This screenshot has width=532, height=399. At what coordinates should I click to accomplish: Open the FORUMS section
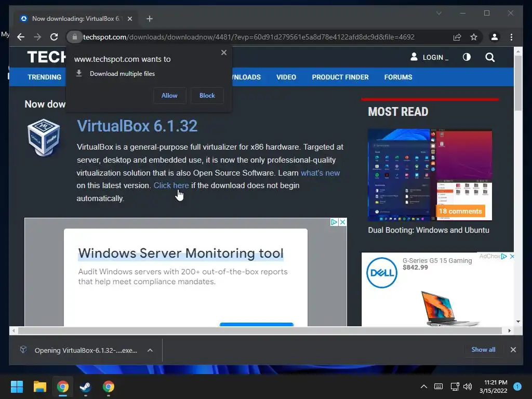click(398, 77)
